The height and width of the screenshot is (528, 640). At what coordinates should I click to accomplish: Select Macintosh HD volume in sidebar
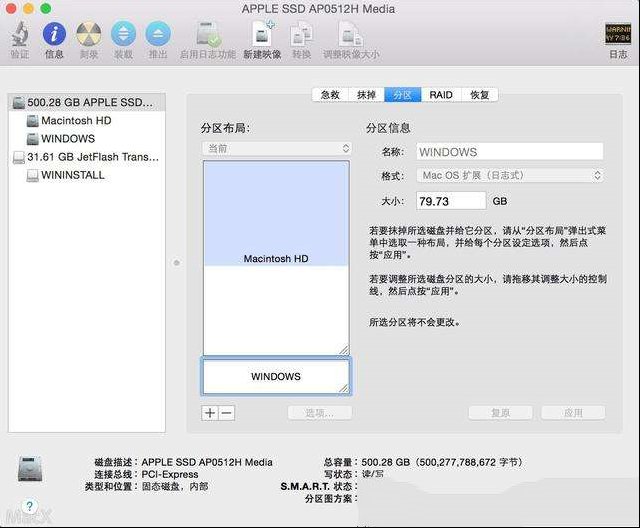(x=87, y=120)
